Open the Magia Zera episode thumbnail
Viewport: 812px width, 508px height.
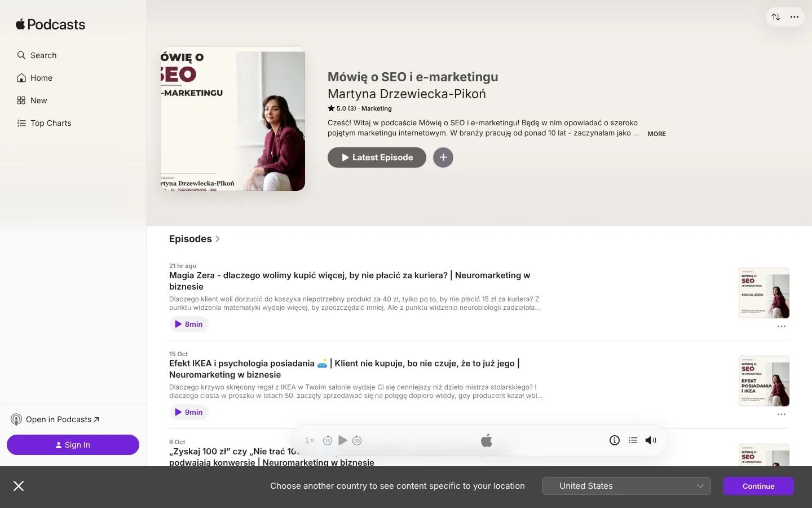click(x=764, y=293)
